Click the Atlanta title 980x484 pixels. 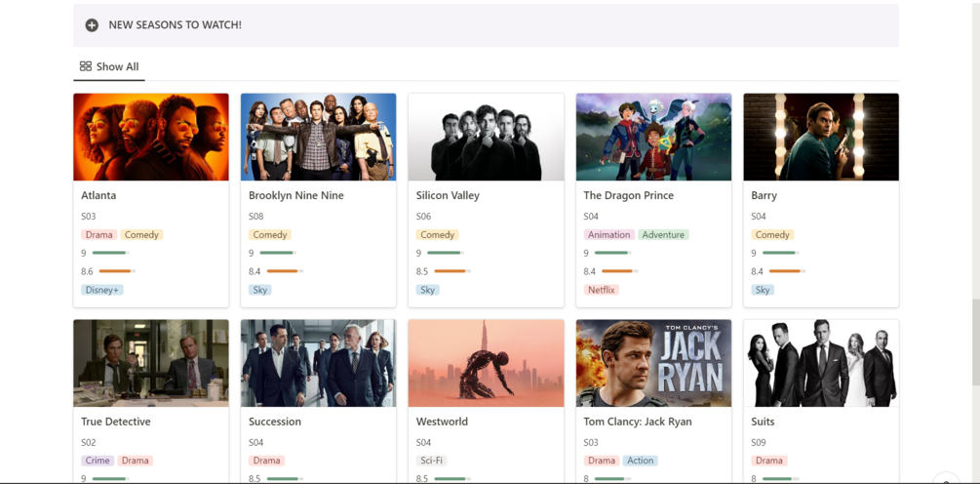coord(98,196)
